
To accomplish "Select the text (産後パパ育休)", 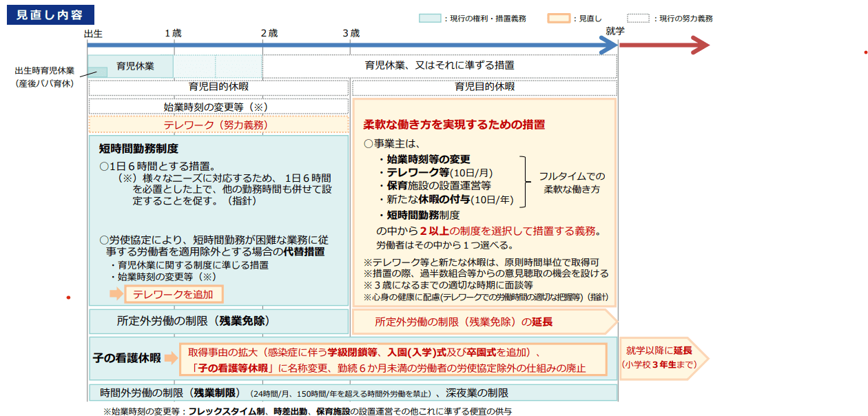I will coord(45,83).
